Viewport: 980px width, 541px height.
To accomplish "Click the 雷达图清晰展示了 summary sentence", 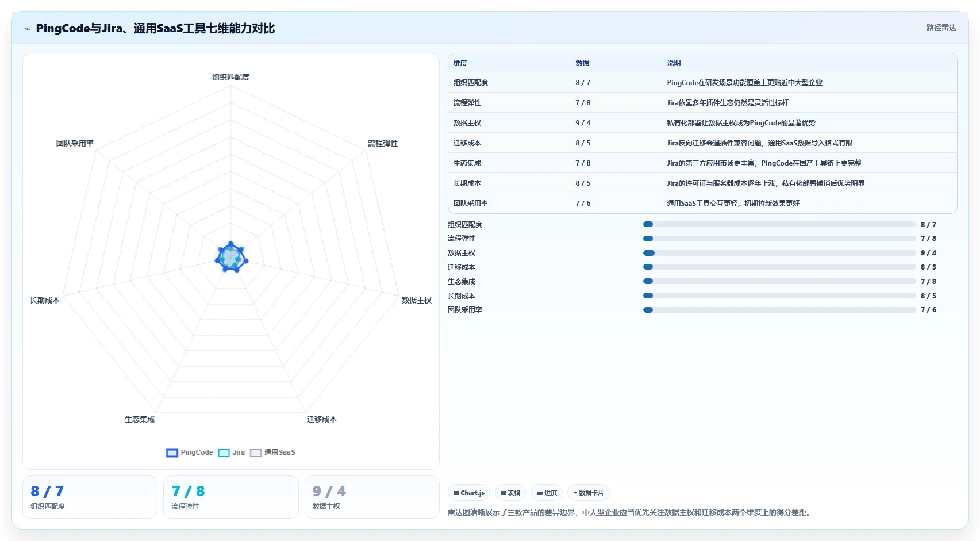I will (630, 512).
